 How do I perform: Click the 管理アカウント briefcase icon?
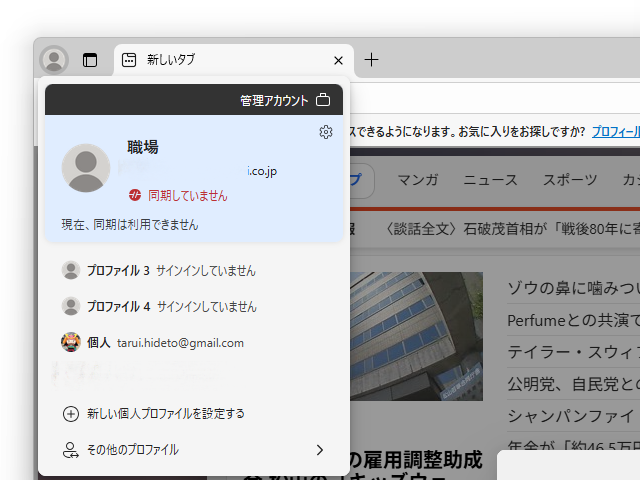[323, 100]
